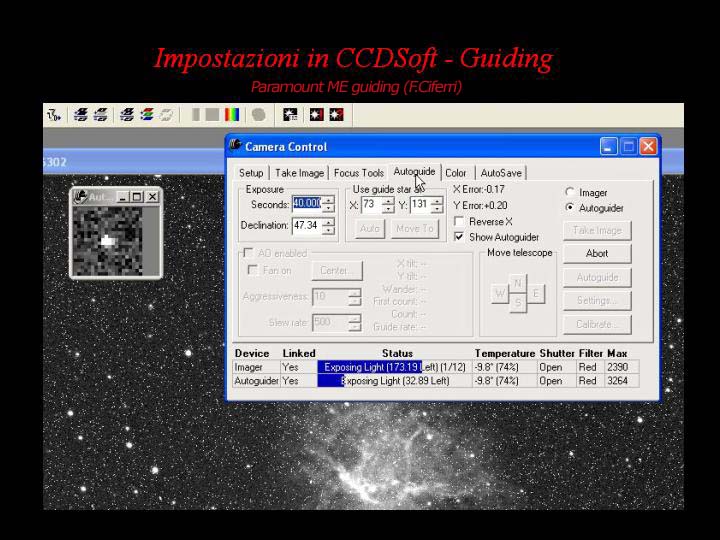The height and width of the screenshot is (540, 720).
Task: Decrease guide star X with the down arrow
Action: [x=388, y=208]
